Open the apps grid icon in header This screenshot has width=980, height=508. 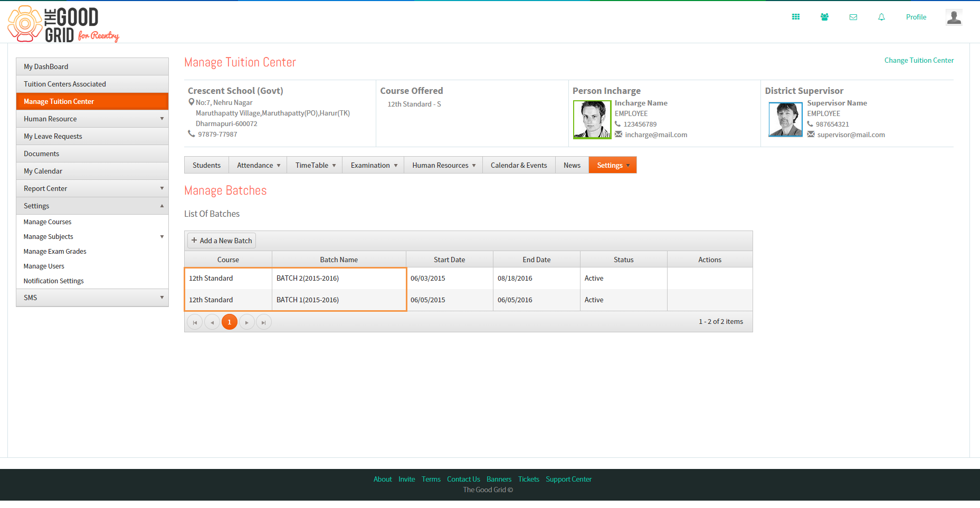point(796,17)
